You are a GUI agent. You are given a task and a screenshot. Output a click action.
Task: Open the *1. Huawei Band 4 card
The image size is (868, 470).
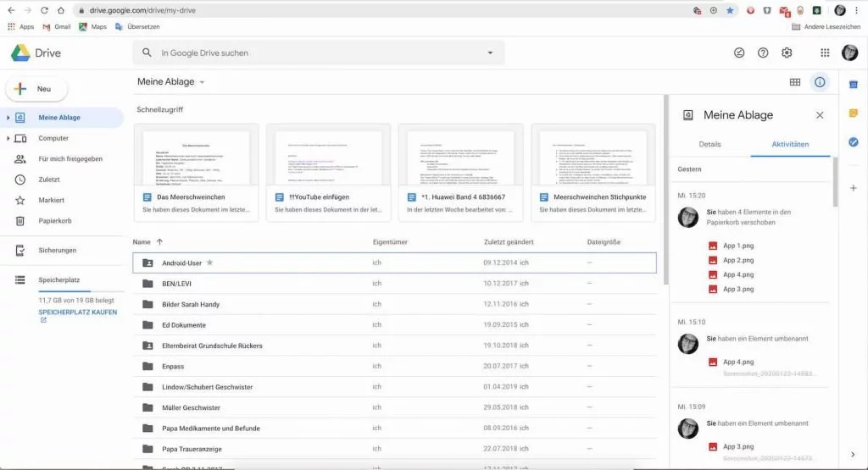click(x=460, y=173)
